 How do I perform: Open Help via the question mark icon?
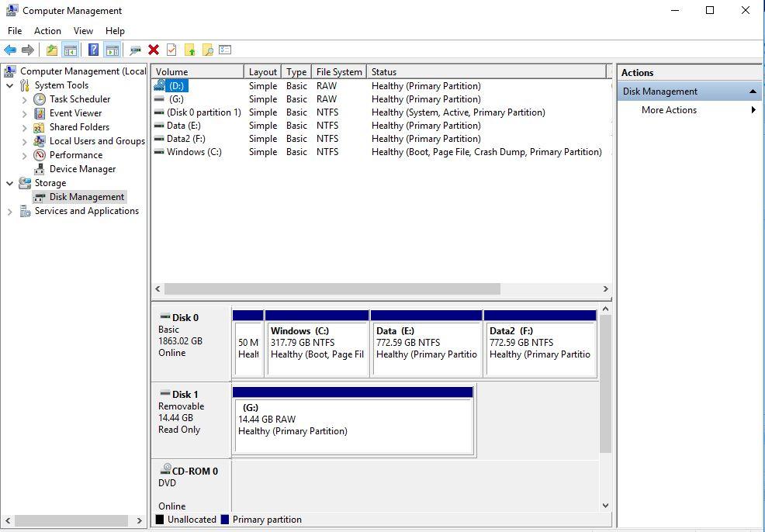pyautogui.click(x=93, y=50)
